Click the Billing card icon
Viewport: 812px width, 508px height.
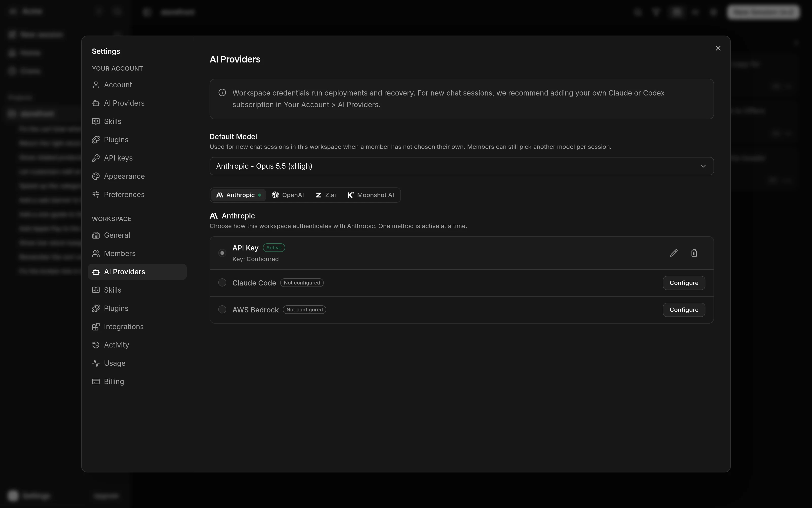(x=96, y=382)
